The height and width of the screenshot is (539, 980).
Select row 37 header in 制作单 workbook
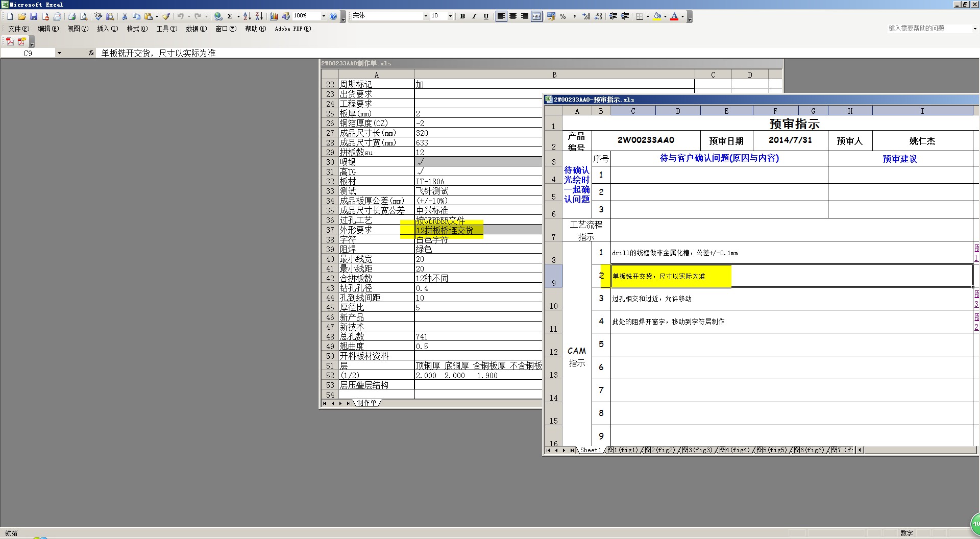[330, 230]
